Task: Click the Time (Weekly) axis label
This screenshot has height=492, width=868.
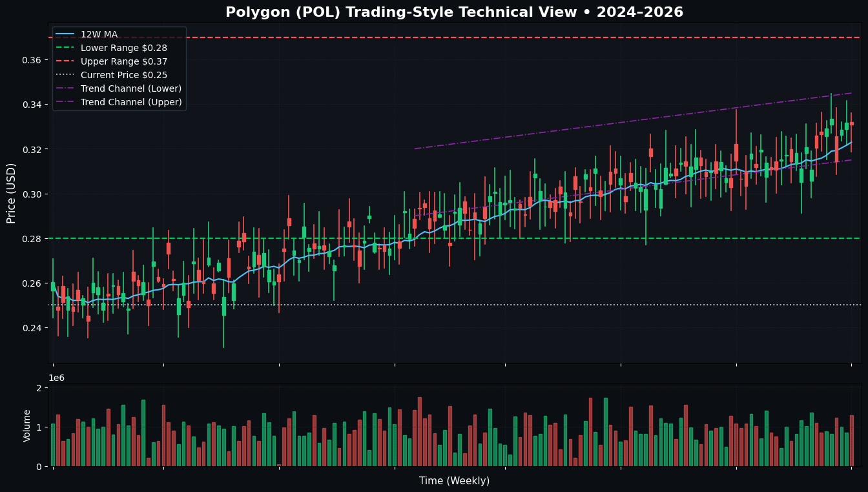Action: point(455,481)
